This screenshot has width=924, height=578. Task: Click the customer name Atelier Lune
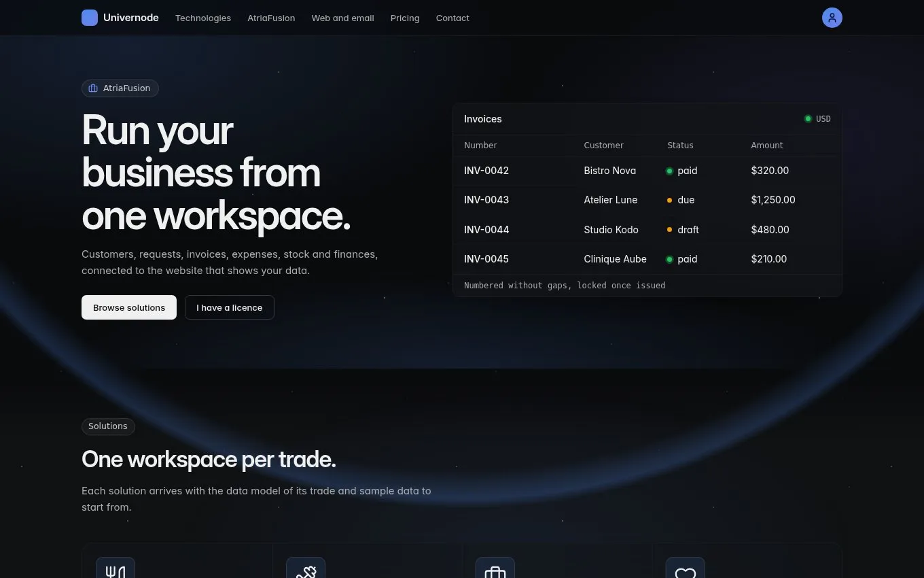pyautogui.click(x=611, y=200)
